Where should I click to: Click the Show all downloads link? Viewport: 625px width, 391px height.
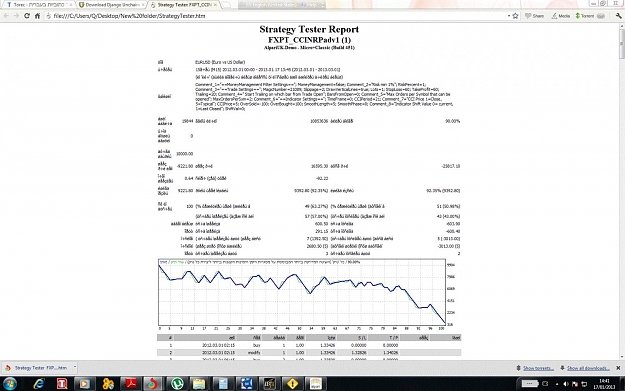point(588,368)
